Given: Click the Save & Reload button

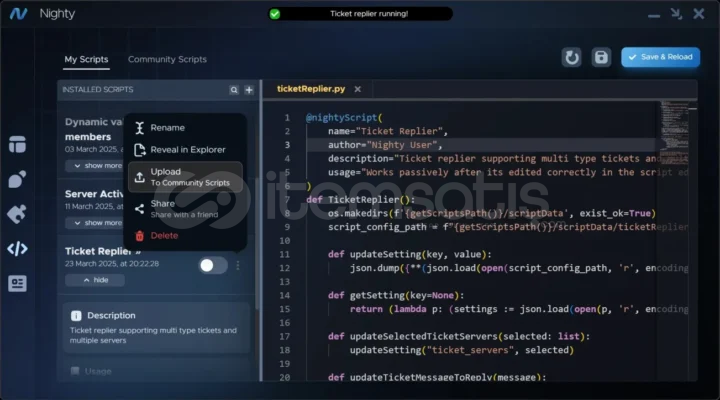Looking at the screenshot, I should tap(660, 57).
